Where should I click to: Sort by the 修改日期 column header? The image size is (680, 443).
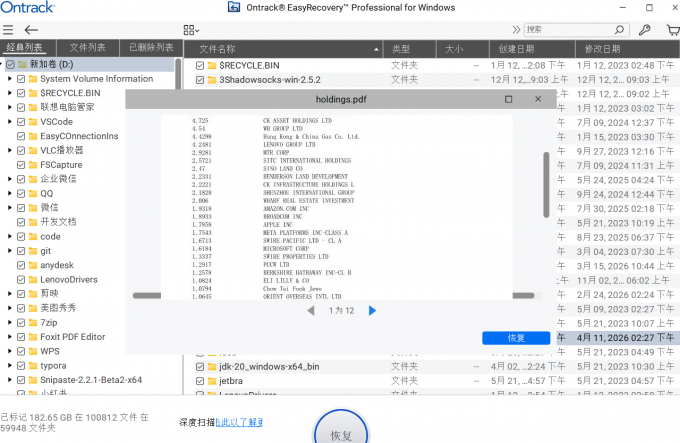[x=628, y=49]
